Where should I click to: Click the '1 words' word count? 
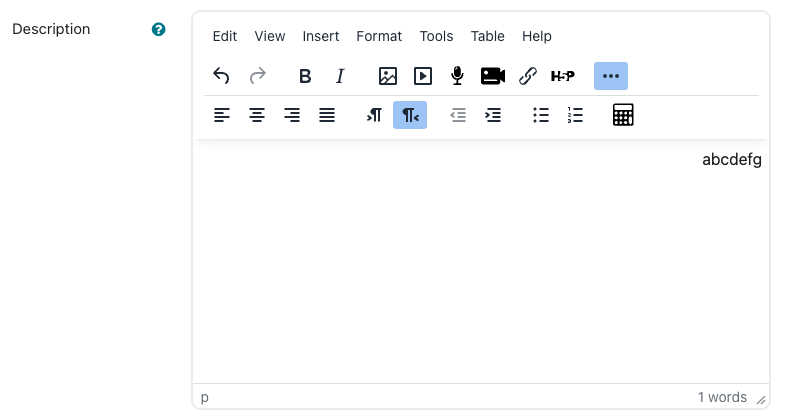(x=722, y=397)
